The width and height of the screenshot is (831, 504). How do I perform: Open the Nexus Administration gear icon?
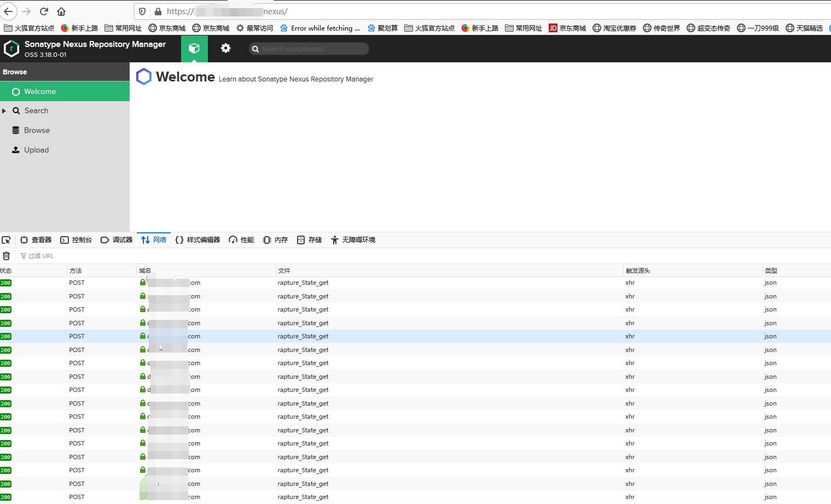225,48
